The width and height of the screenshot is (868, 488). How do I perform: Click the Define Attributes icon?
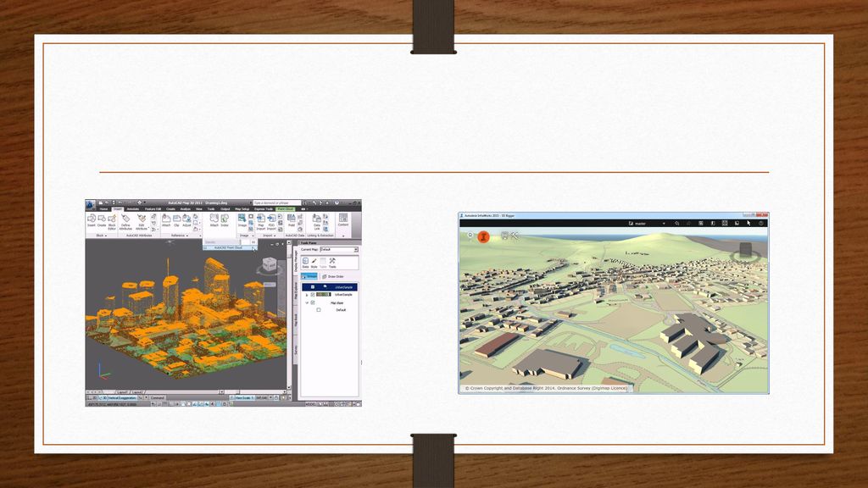pyautogui.click(x=125, y=218)
